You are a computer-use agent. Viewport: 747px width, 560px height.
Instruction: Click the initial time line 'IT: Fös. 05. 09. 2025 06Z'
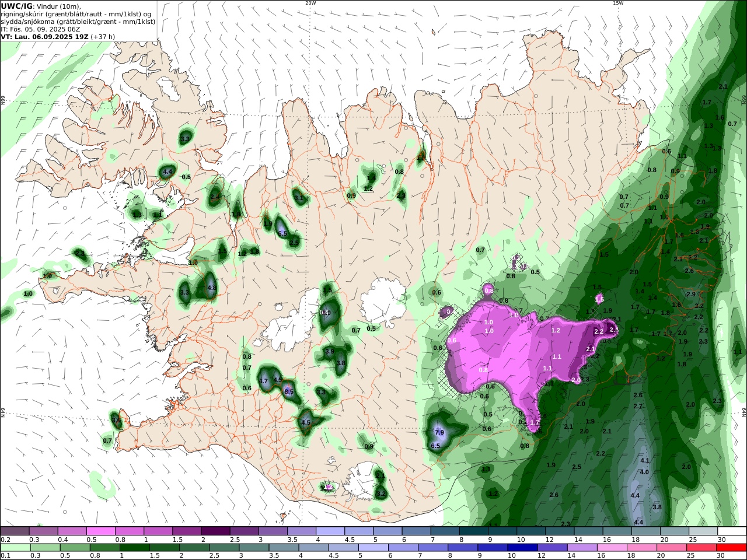(x=40, y=29)
